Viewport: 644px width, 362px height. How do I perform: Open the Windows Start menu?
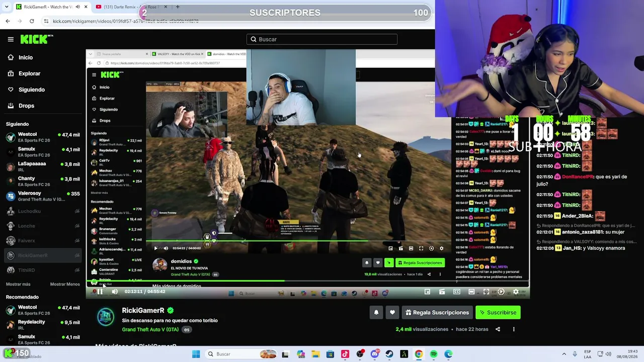[196, 354]
